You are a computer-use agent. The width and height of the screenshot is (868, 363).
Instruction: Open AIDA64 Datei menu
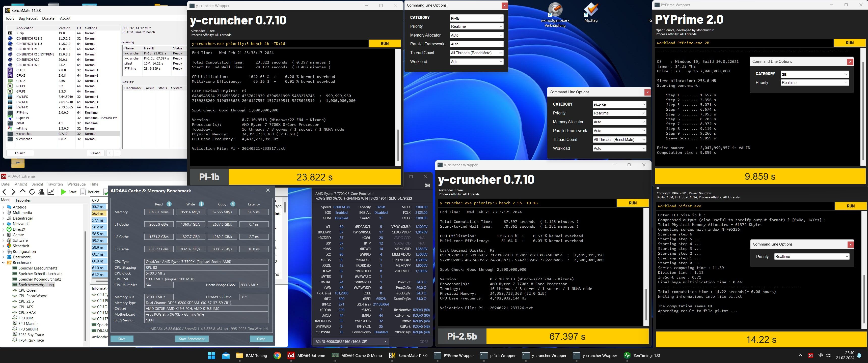[x=6, y=184]
